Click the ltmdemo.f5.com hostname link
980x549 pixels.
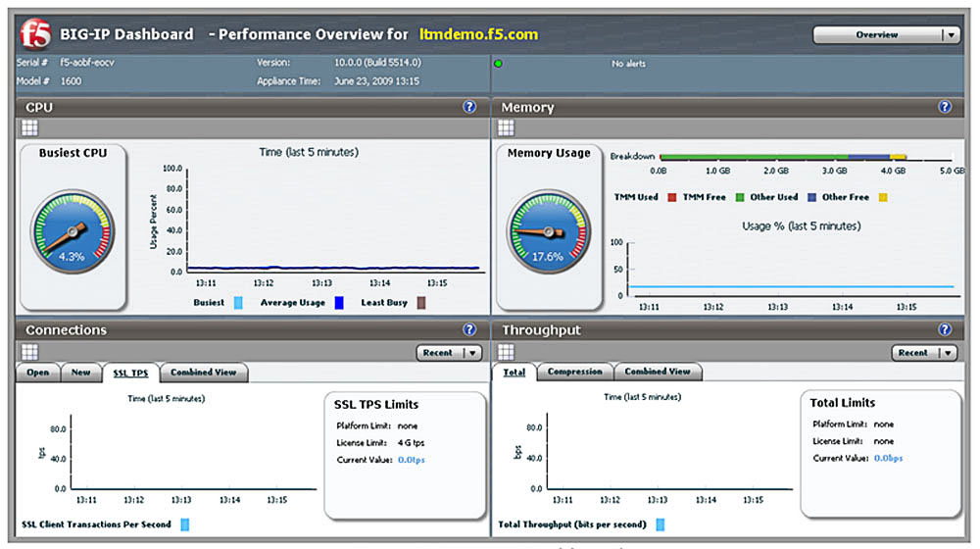(x=479, y=34)
